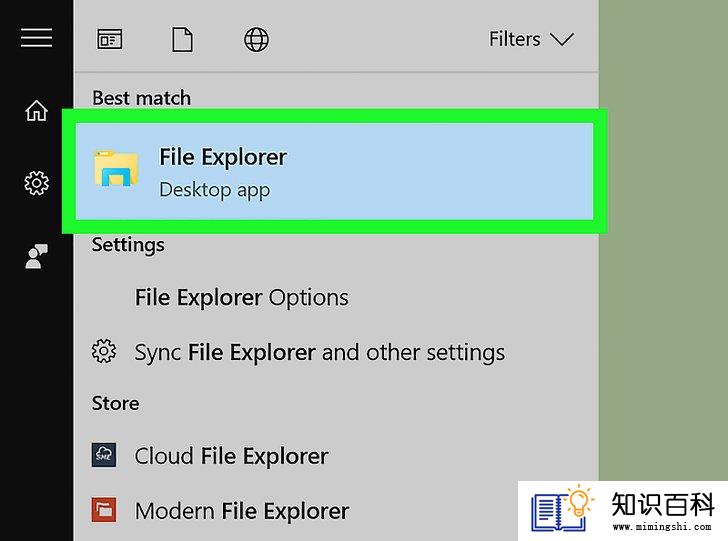Image resolution: width=728 pixels, height=541 pixels.
Task: Click the chevron arrow beside Filters
Action: (x=562, y=39)
